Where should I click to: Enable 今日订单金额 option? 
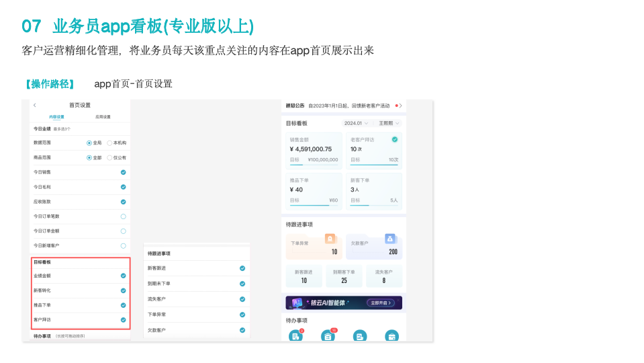123,231
